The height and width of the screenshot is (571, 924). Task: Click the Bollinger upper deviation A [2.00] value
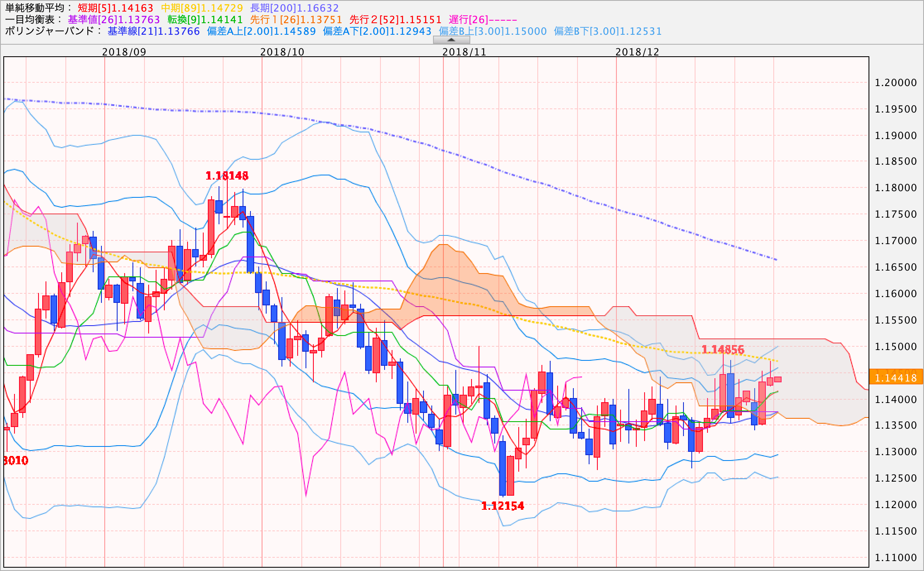click(x=261, y=31)
